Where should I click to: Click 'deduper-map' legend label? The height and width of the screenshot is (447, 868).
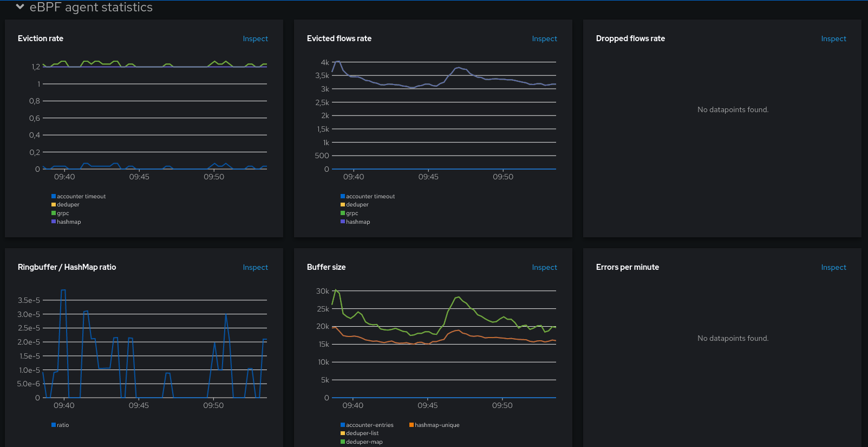point(364,442)
